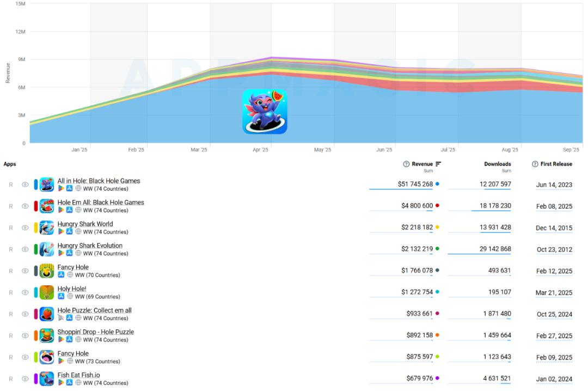Open the Fish Eat Fish.io link
This screenshot has width=588, height=391.
click(79, 375)
